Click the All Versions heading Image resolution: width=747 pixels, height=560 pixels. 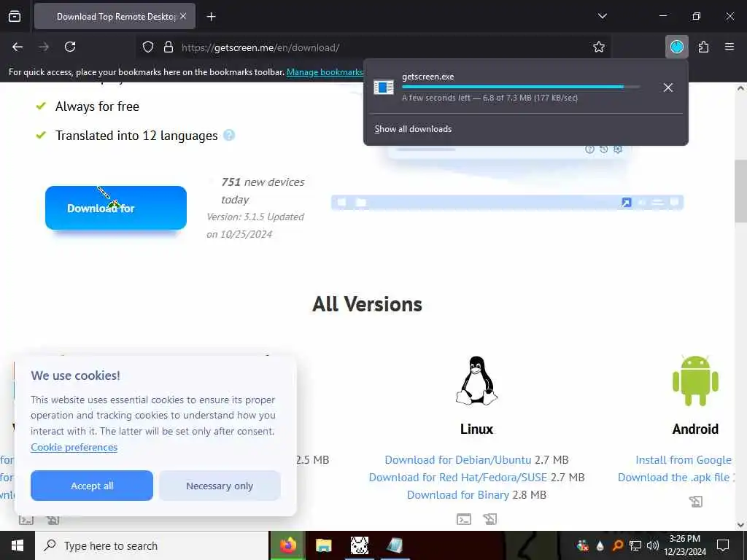367,304
